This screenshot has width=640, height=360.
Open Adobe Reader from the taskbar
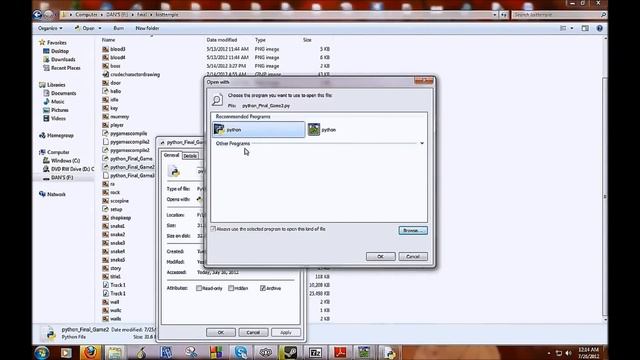340,353
